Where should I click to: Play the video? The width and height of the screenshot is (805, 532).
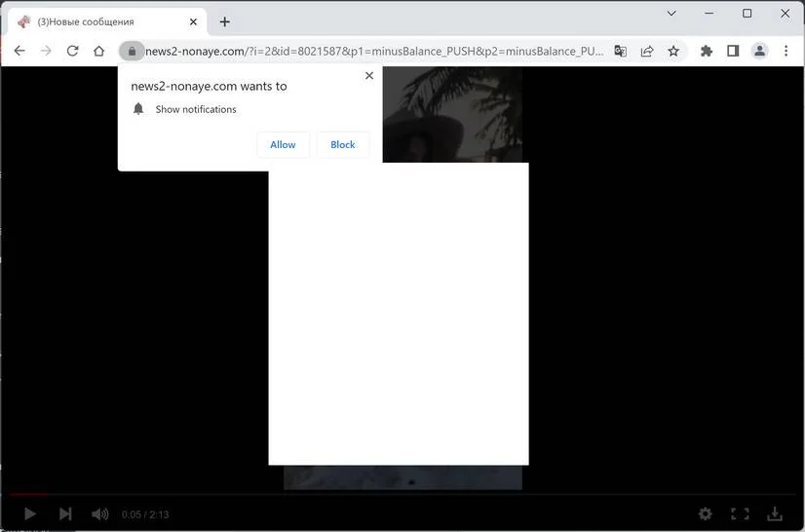click(x=30, y=513)
